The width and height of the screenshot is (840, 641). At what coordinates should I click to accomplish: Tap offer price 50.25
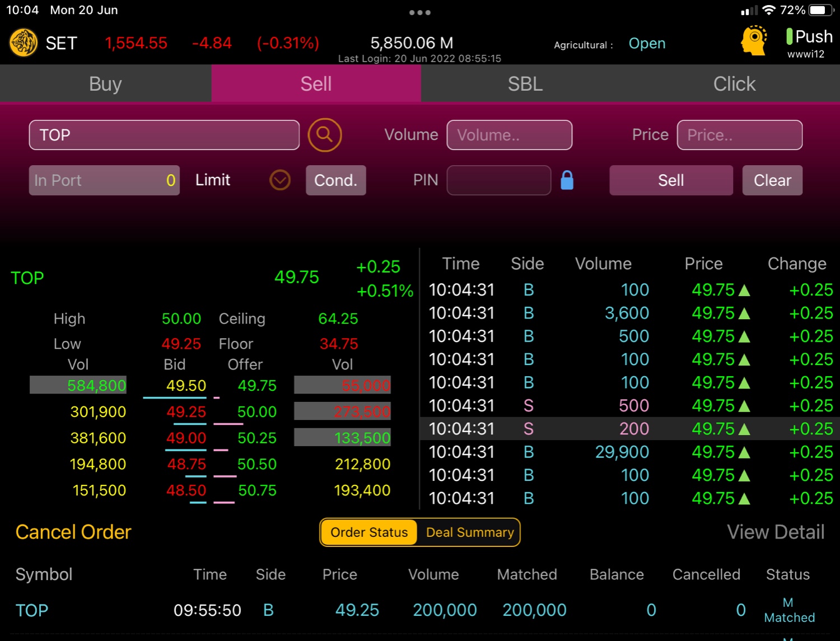coord(257,438)
